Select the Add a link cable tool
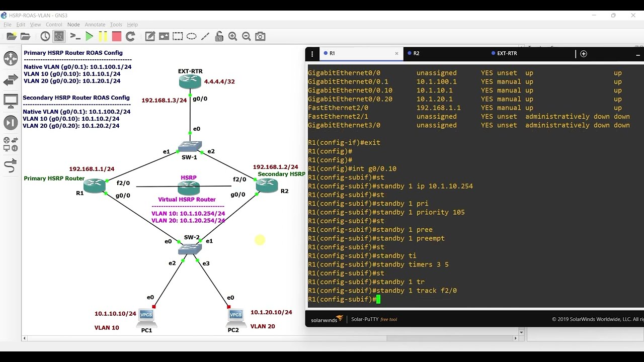The height and width of the screenshot is (362, 644). [x=11, y=165]
